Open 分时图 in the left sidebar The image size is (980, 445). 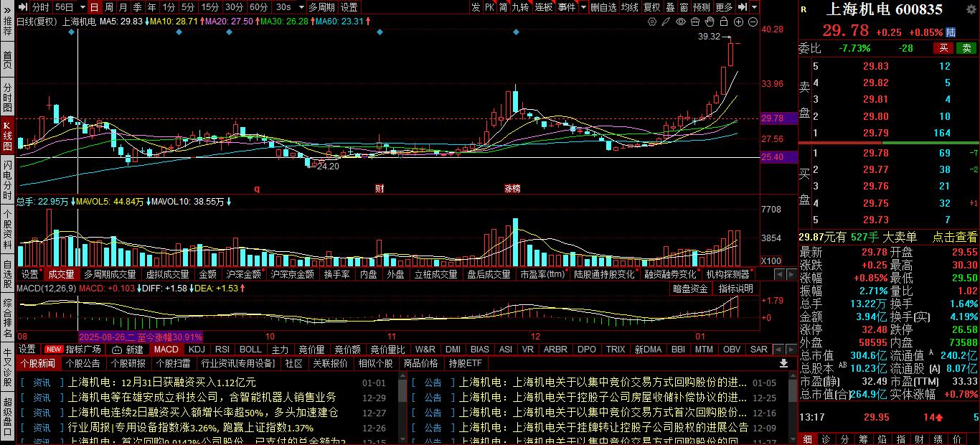pos(7,97)
